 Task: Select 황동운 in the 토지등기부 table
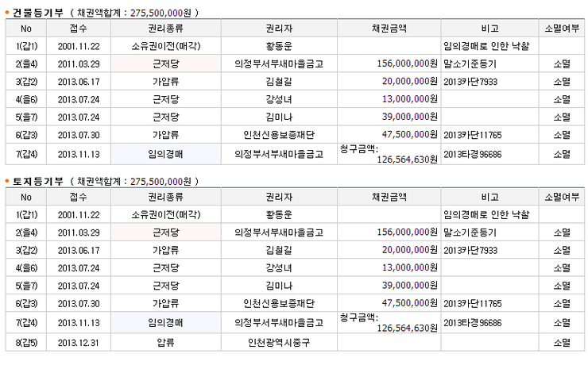279,215
